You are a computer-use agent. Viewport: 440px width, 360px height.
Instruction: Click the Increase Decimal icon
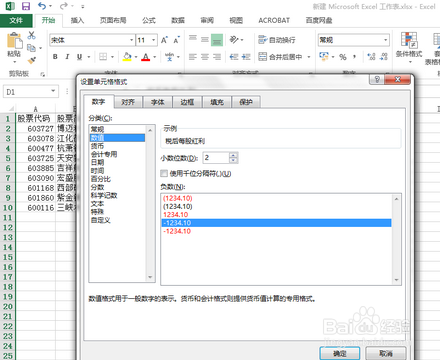point(371,57)
